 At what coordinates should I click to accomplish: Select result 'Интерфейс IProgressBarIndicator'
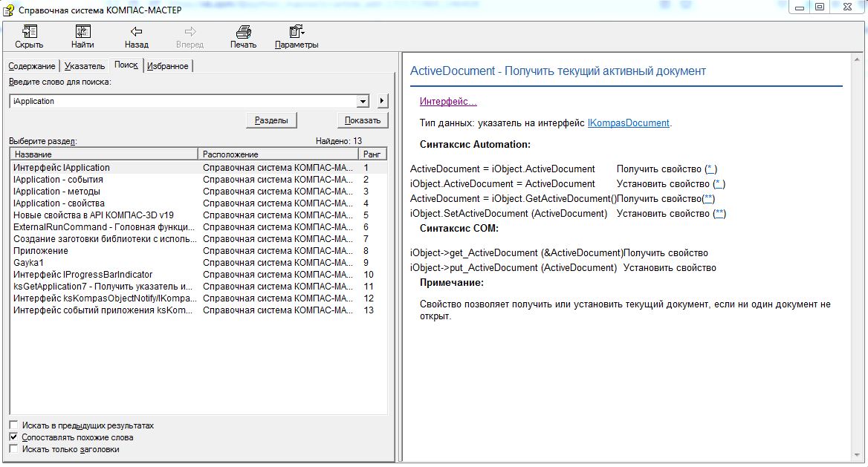pyautogui.click(x=198, y=275)
